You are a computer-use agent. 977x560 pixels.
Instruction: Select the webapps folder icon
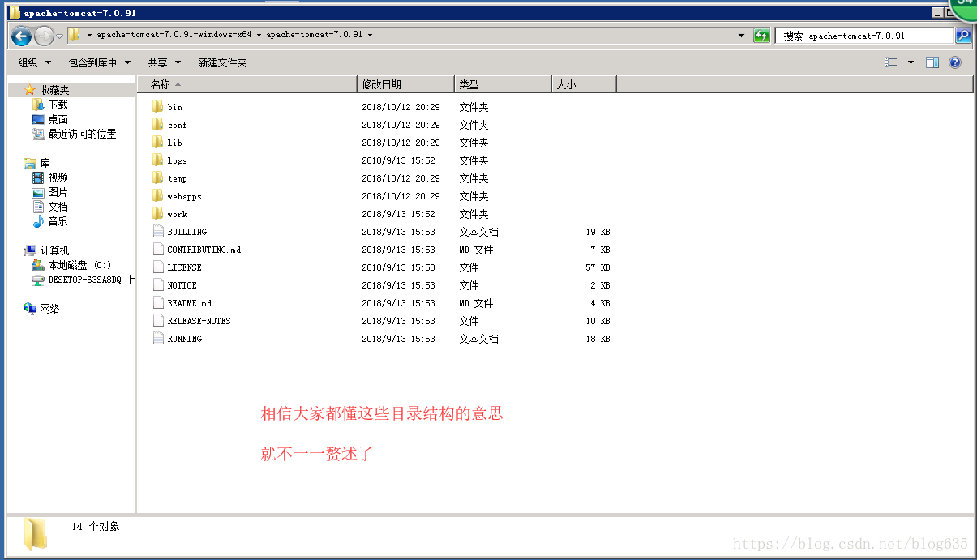click(x=158, y=195)
